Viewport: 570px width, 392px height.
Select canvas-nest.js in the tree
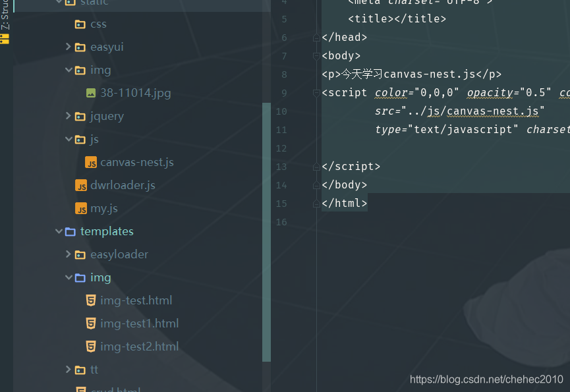[x=137, y=162]
